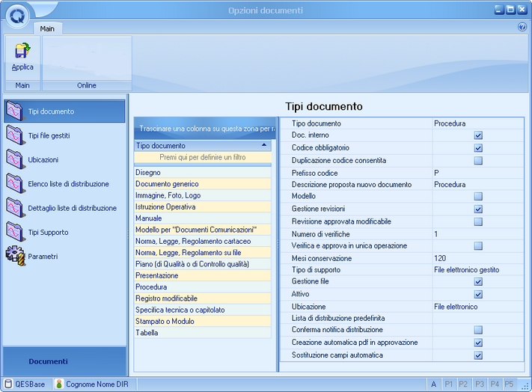Select the Main ribbon tab

tap(47, 29)
